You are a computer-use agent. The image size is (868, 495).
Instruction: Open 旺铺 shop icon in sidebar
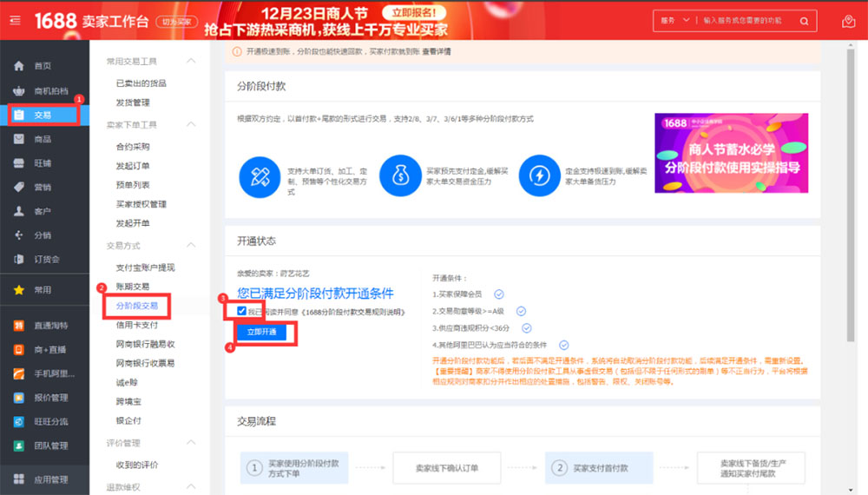(19, 163)
